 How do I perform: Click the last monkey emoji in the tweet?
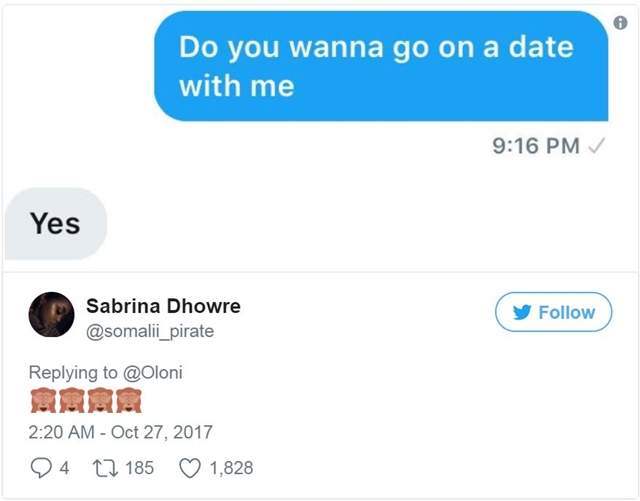129,402
